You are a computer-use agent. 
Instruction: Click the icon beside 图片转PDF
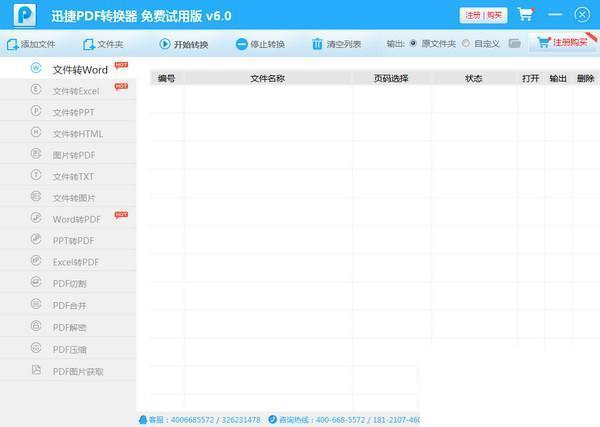click(36, 154)
